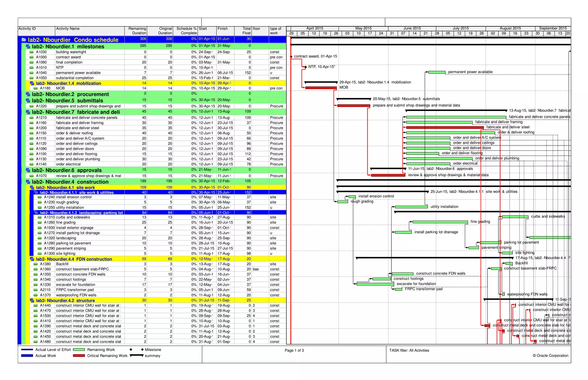Click the lab2- Nbourdier Condo schedule folder icon
Viewport: 588px width, 380px height.
click(x=24, y=40)
